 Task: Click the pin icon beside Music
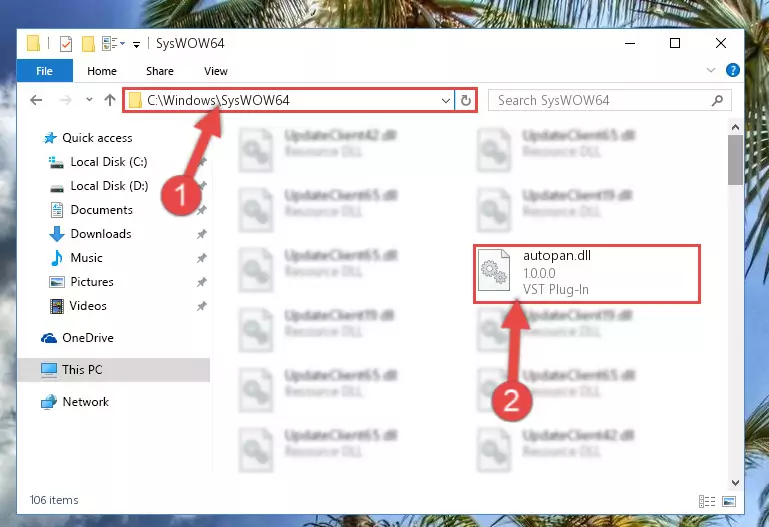pyautogui.click(x=202, y=258)
